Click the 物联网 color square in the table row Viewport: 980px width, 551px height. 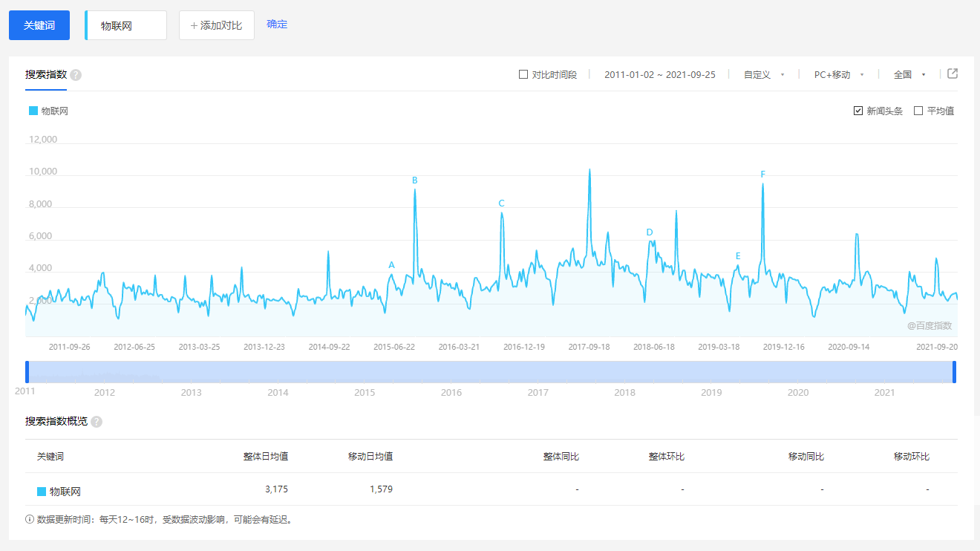42,492
